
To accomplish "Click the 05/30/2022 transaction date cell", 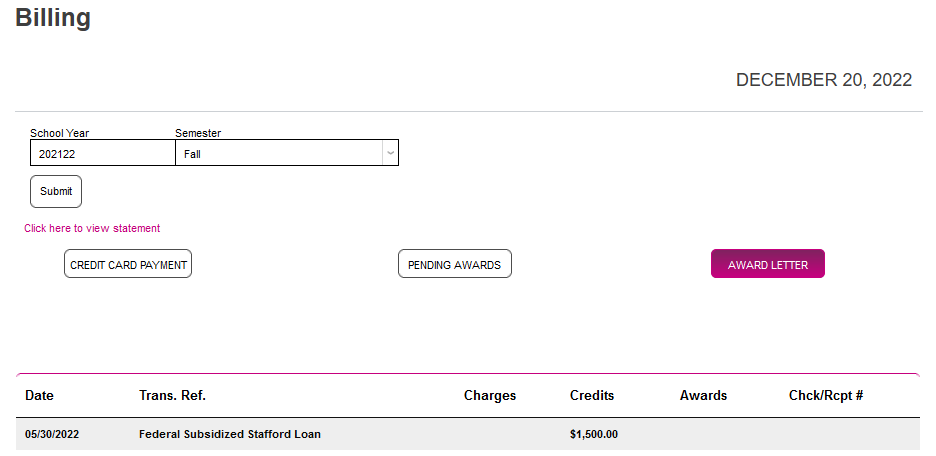I will (53, 434).
